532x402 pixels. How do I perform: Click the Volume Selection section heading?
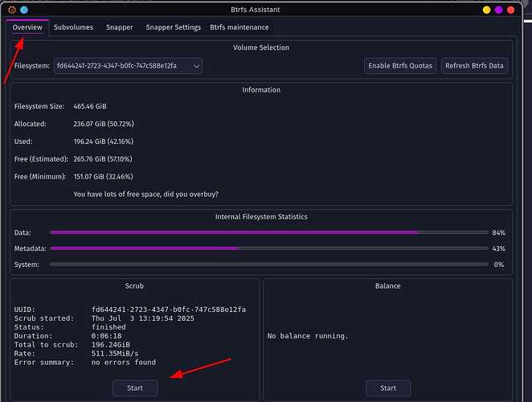261,48
